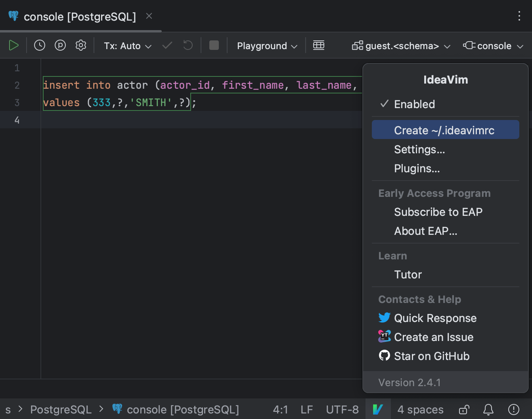Run the SQL query with the play icon
This screenshot has width=532, height=419.
pyautogui.click(x=13, y=45)
